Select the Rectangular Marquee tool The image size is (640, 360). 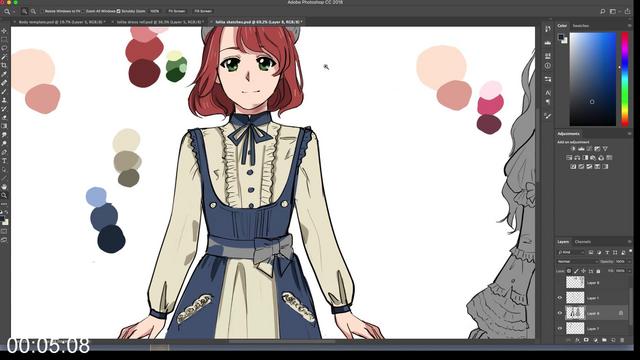pyautogui.click(x=4, y=39)
